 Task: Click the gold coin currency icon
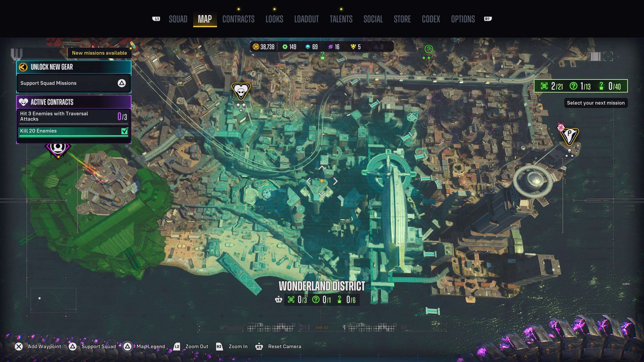coord(256,47)
